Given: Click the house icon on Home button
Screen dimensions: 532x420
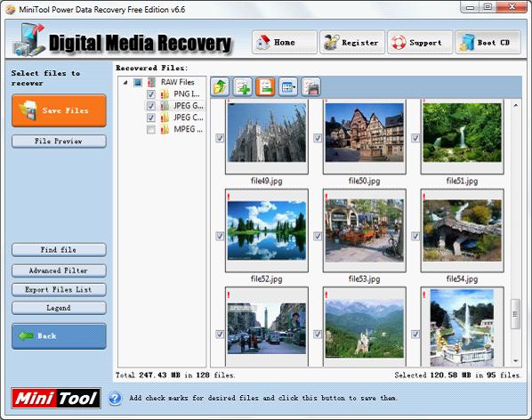Looking at the screenshot, I should 263,43.
